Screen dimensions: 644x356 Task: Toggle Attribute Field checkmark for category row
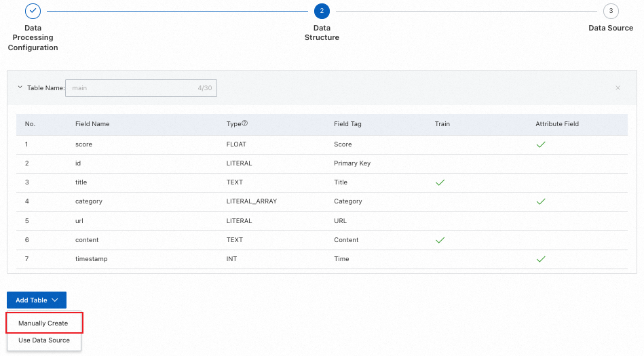541,201
